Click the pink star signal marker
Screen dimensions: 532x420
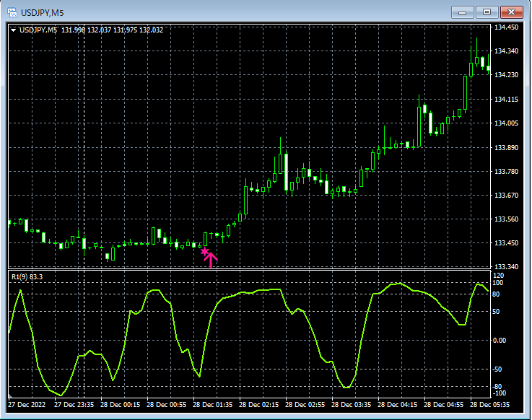click(204, 251)
